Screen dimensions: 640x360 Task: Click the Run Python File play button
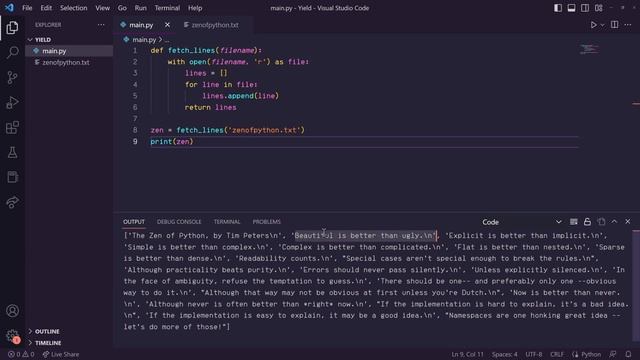click(x=593, y=25)
